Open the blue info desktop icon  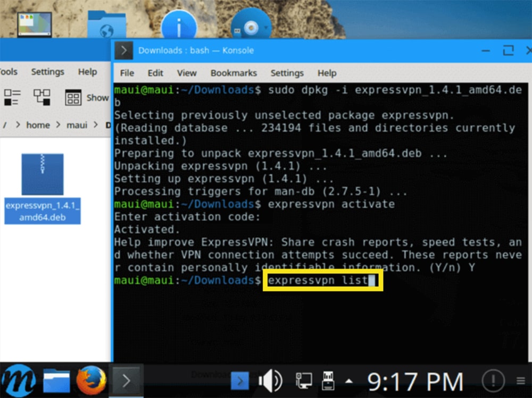[179, 24]
